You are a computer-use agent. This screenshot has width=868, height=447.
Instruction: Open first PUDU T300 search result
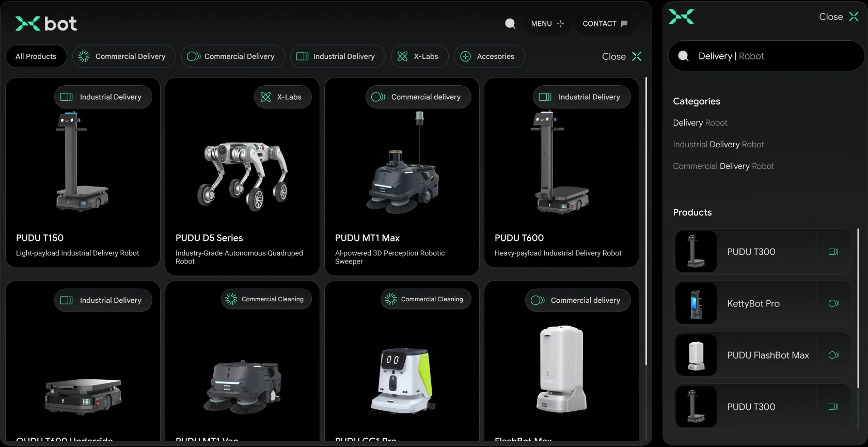click(763, 252)
